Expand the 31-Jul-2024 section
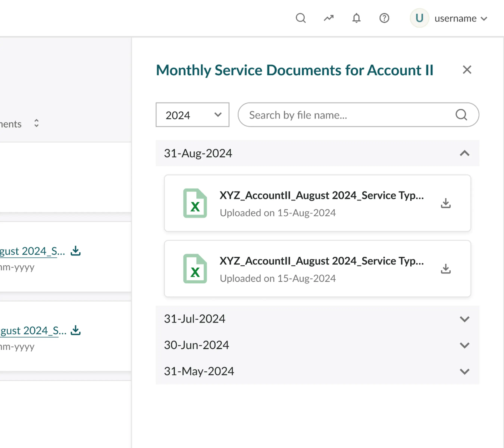 coord(465,319)
